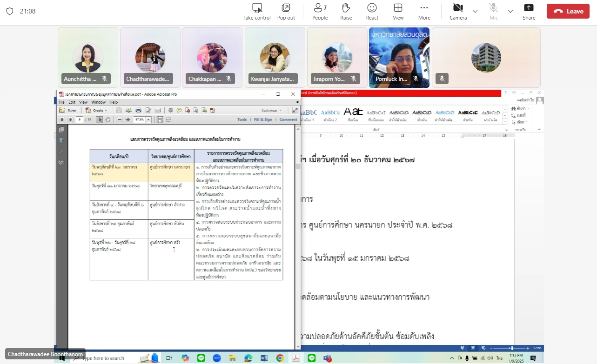
Task: Open the More actions menu
Action: (424, 12)
